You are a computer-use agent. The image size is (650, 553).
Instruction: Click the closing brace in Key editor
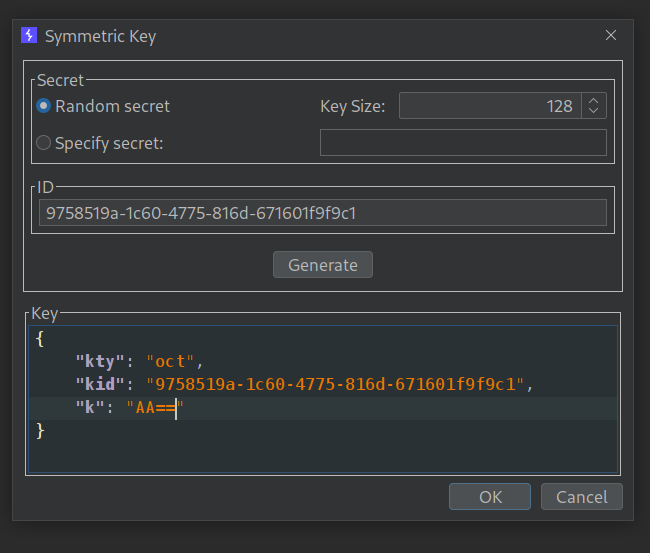(x=40, y=430)
